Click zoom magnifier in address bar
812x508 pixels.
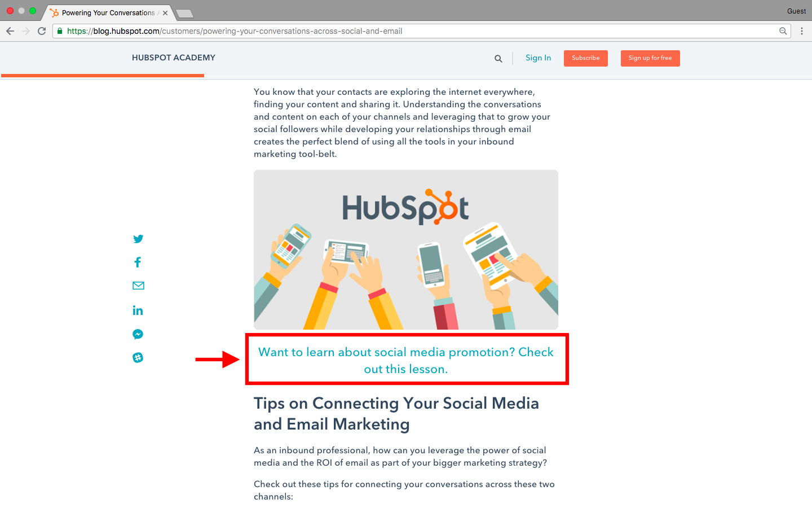(783, 31)
